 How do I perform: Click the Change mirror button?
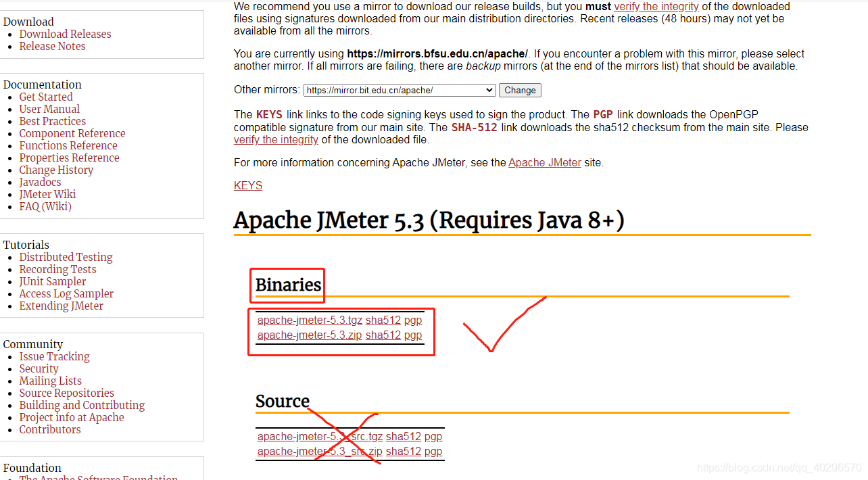click(520, 90)
